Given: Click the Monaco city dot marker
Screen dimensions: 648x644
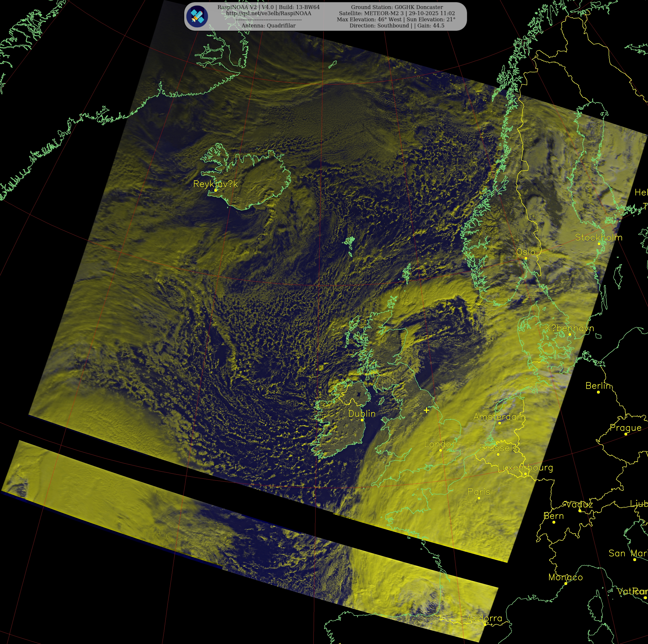Looking at the screenshot, I should 566,584.
